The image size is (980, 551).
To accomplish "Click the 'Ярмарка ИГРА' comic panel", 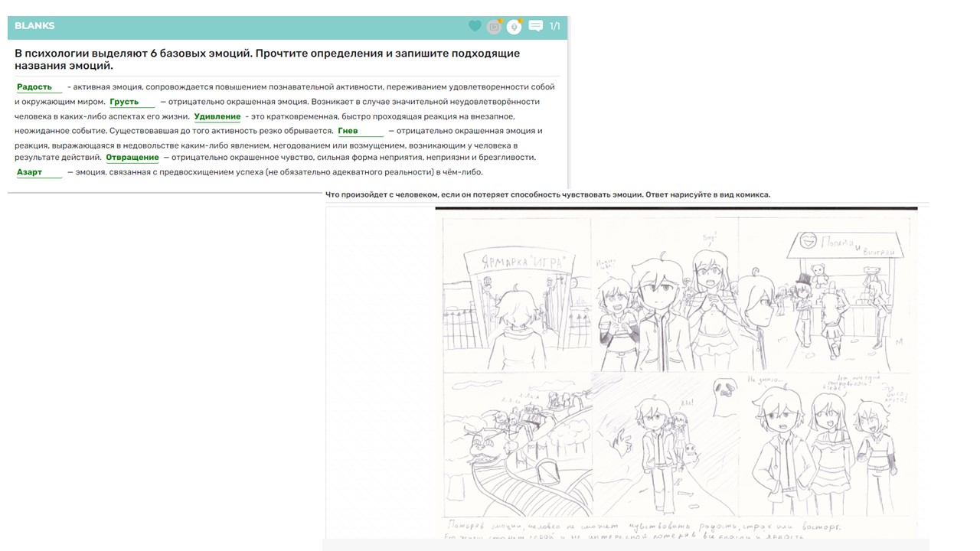I will (x=516, y=295).
